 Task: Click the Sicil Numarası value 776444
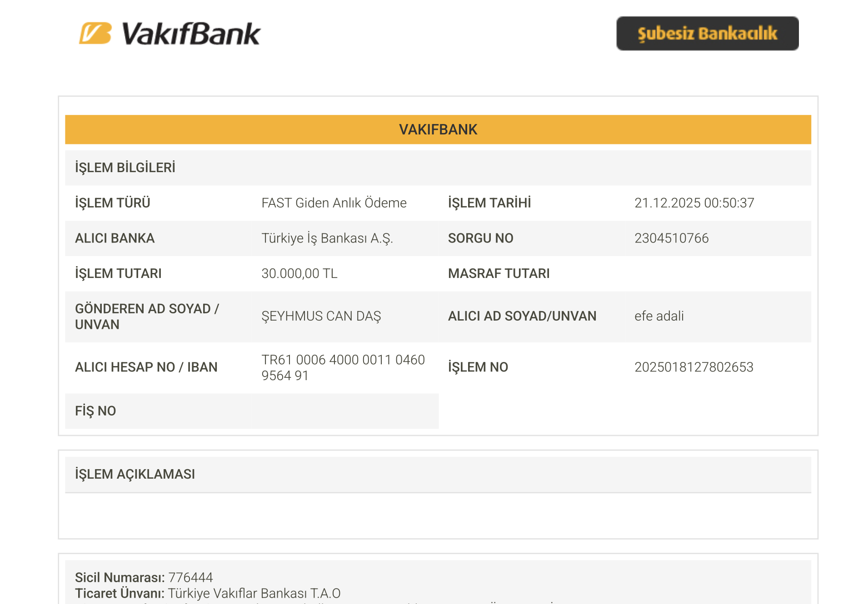[x=190, y=578]
